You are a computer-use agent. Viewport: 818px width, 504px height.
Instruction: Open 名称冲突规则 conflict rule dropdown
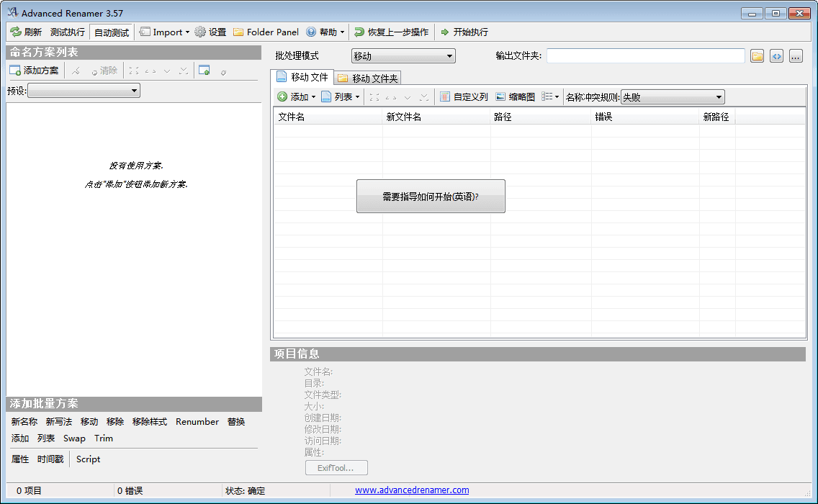pyautogui.click(x=673, y=97)
